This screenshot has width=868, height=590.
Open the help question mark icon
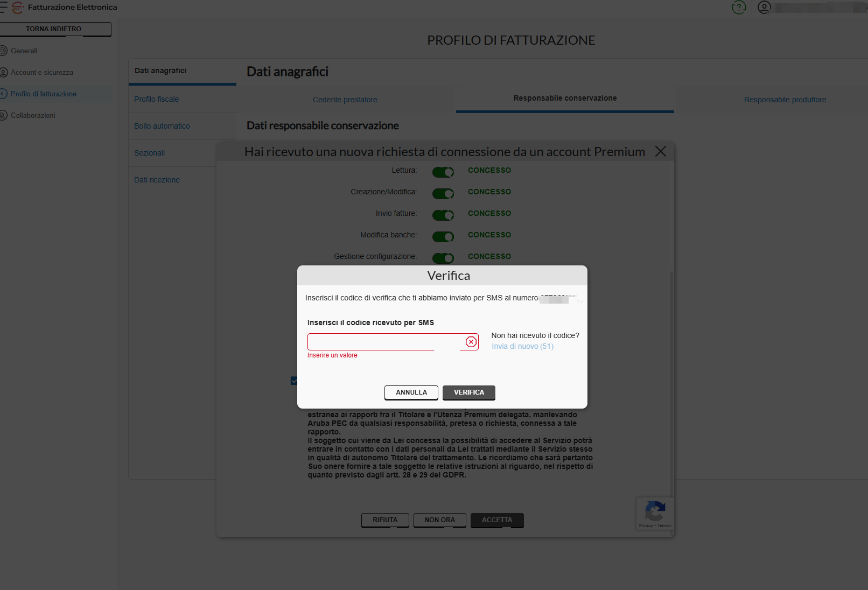[739, 8]
